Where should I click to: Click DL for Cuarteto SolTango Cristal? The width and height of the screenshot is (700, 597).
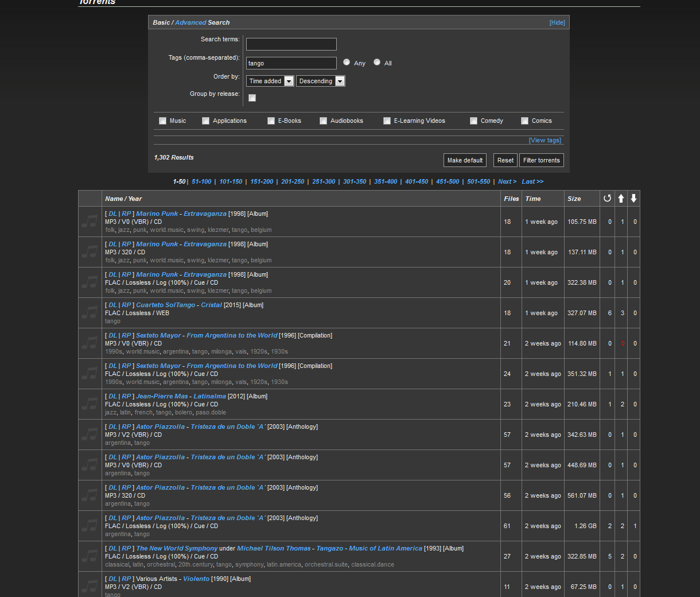click(112, 305)
